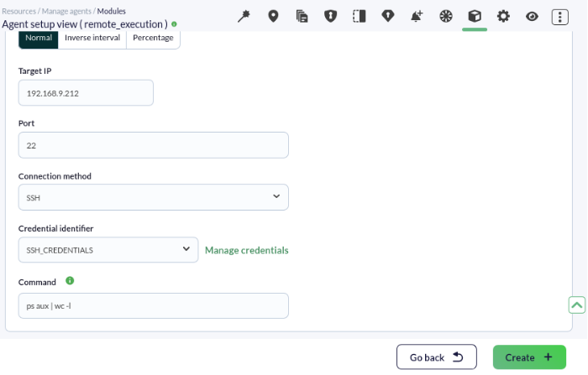The width and height of the screenshot is (588, 375).
Task: Open the asterisk wheel icon
Action: coord(446,17)
